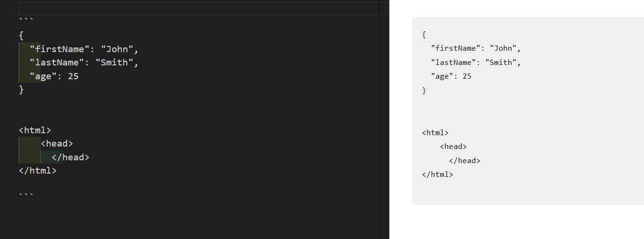Click the closing triple backticks in editor
This screenshot has width=644, height=239.
[x=26, y=195]
